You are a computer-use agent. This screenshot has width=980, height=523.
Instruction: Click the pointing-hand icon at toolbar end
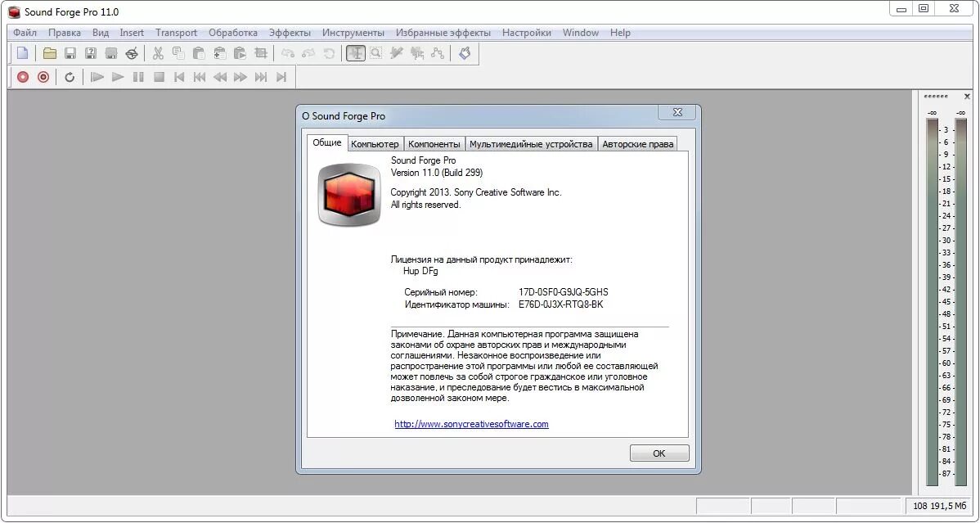click(x=465, y=53)
